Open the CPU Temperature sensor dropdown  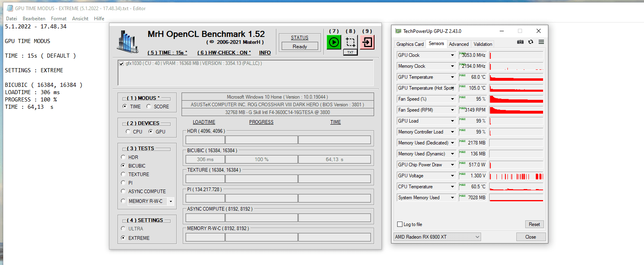click(452, 187)
